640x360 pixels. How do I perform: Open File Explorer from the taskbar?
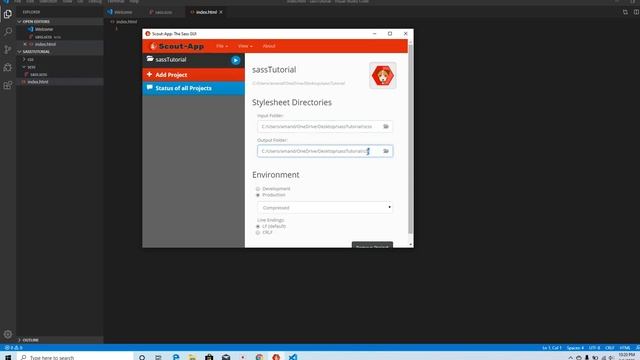(192, 357)
